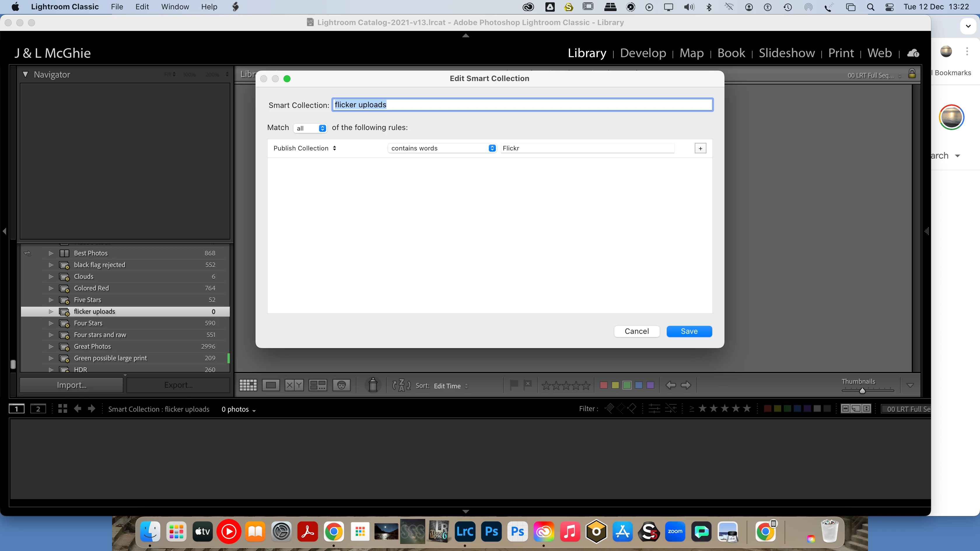Click the Save button
The height and width of the screenshot is (551, 980).
click(x=689, y=331)
